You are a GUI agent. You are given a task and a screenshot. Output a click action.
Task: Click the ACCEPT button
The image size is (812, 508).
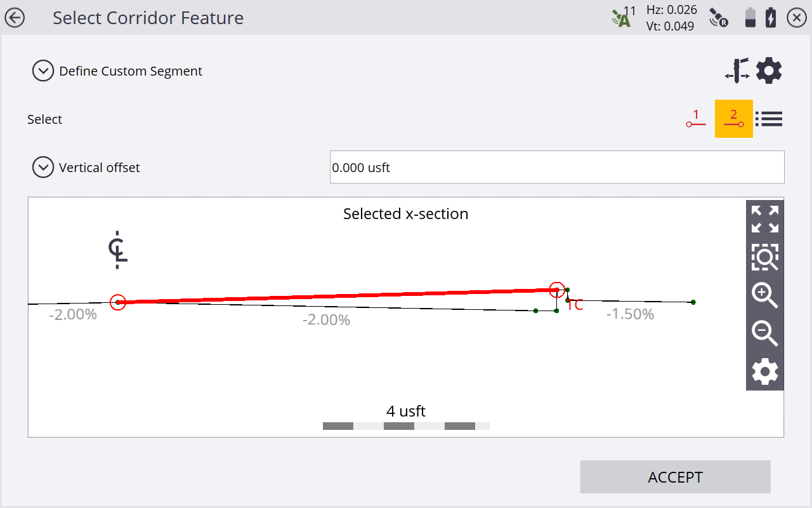[675, 477]
